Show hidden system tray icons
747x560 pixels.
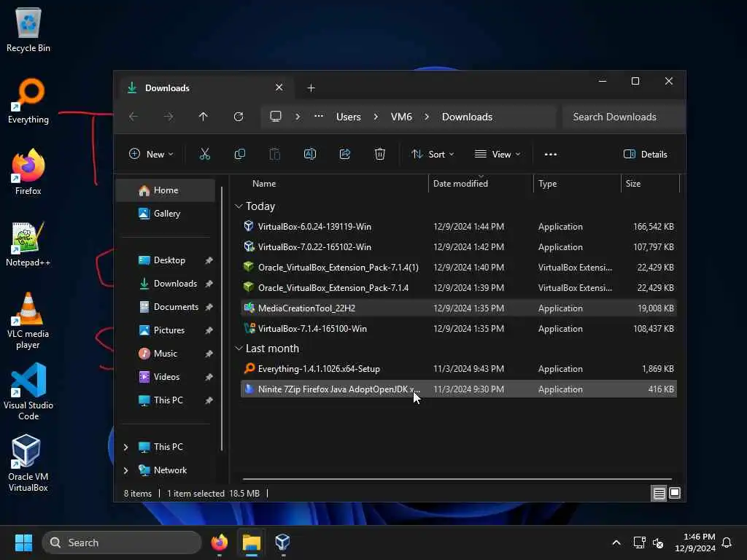click(x=616, y=542)
